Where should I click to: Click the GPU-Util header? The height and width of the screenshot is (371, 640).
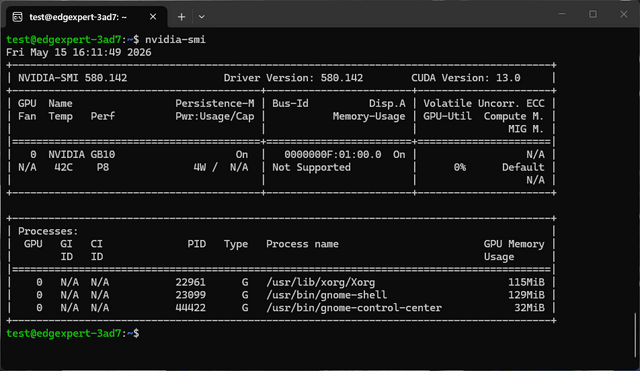point(447,116)
